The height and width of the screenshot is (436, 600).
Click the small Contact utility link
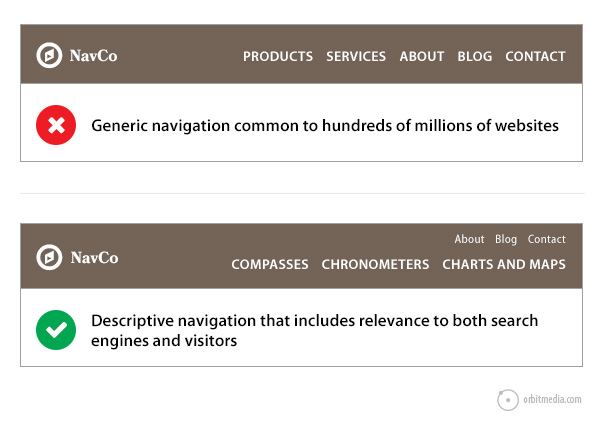point(547,240)
